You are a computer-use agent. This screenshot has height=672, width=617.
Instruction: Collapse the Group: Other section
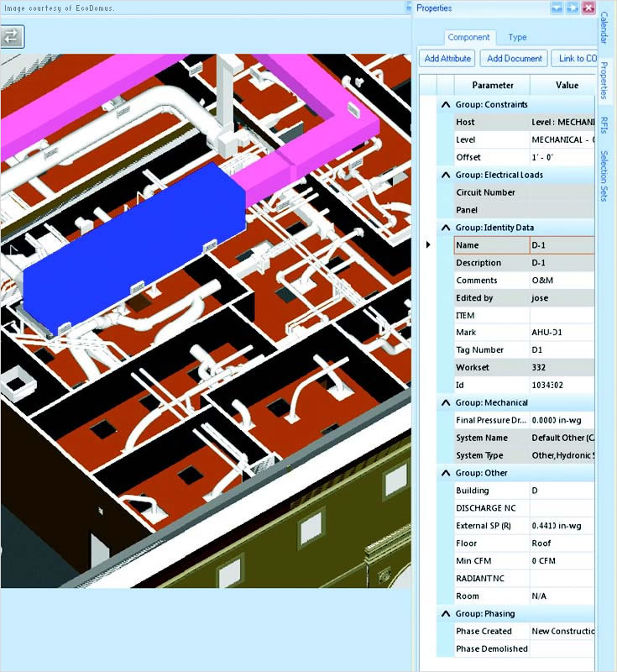pyautogui.click(x=446, y=473)
